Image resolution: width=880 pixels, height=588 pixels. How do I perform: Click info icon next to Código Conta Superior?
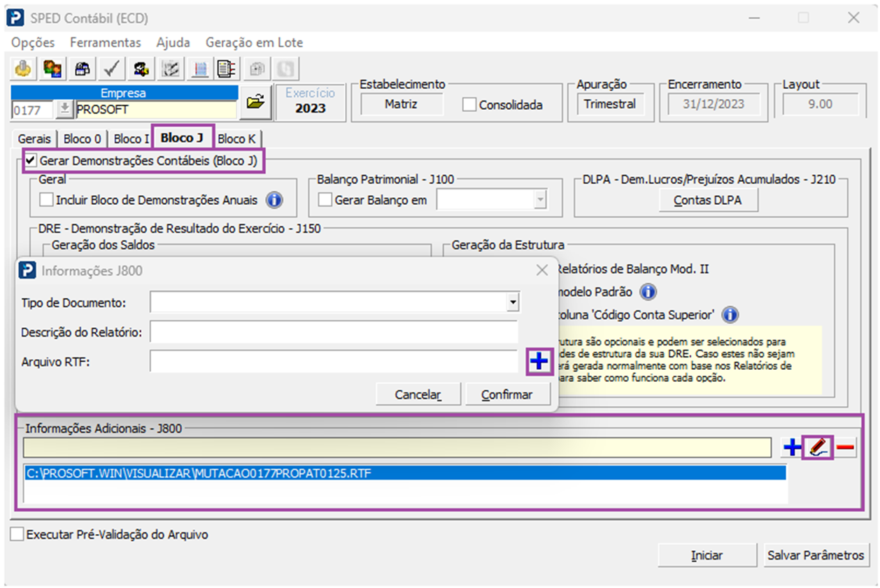[730, 315]
